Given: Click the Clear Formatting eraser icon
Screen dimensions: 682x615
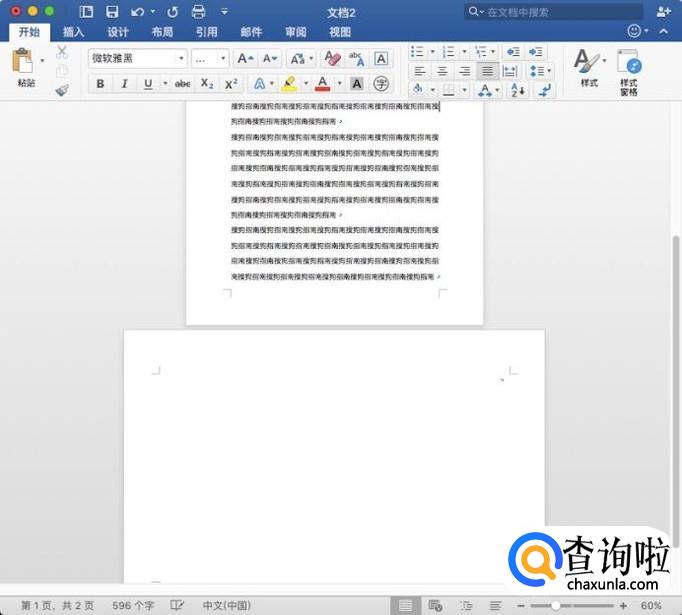Looking at the screenshot, I should point(333,59).
